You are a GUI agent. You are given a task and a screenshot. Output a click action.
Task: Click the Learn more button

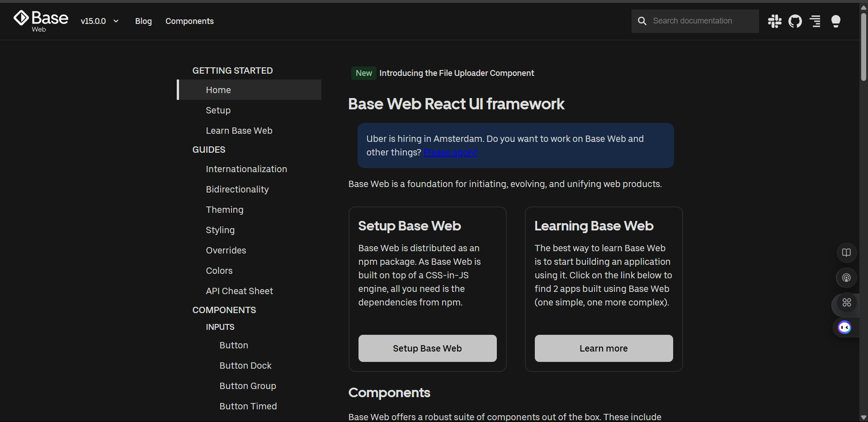point(604,348)
